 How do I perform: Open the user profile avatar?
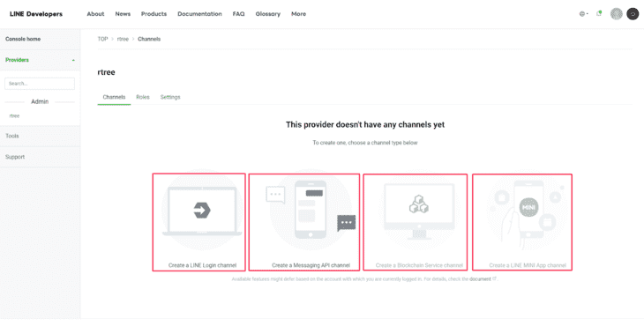[x=617, y=14]
